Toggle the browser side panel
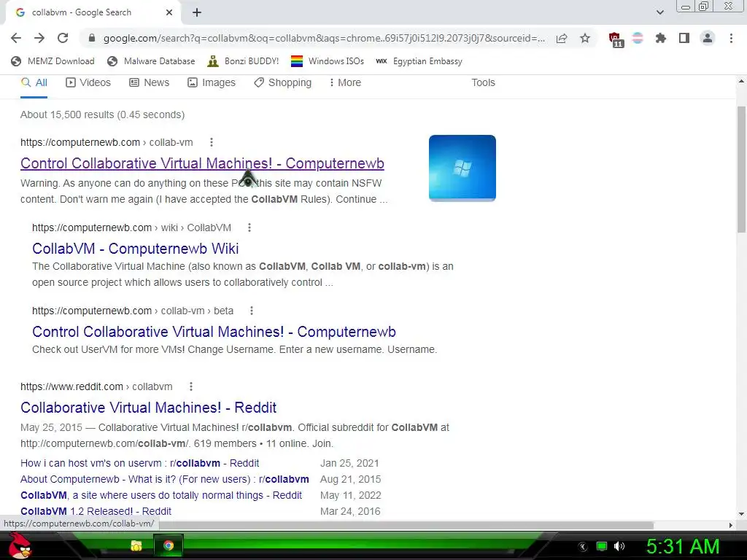747x560 pixels. pos(684,38)
